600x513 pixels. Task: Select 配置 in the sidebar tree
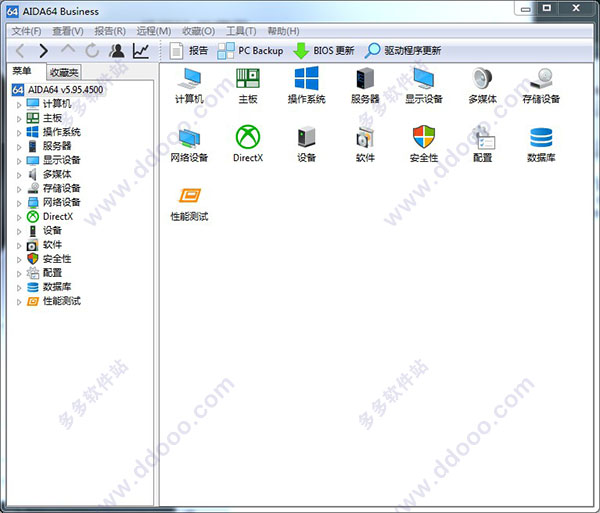pyautogui.click(x=52, y=273)
